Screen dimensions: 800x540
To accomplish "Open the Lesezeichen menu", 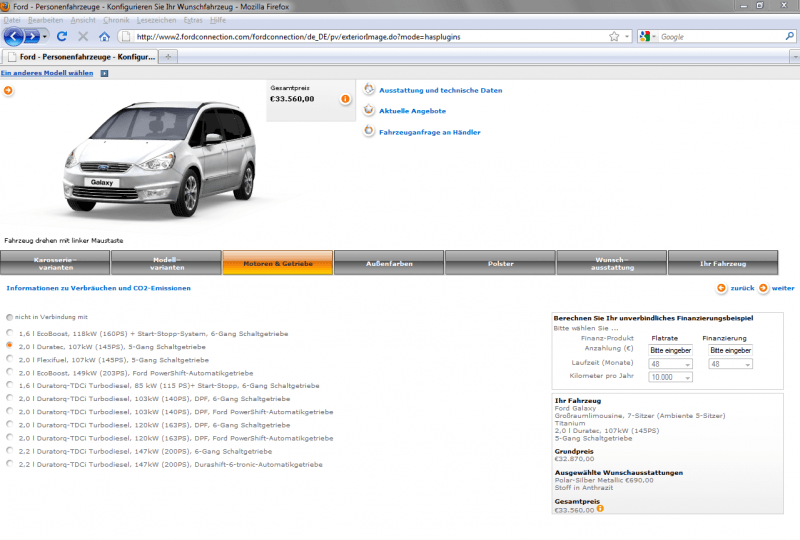I will [156, 20].
